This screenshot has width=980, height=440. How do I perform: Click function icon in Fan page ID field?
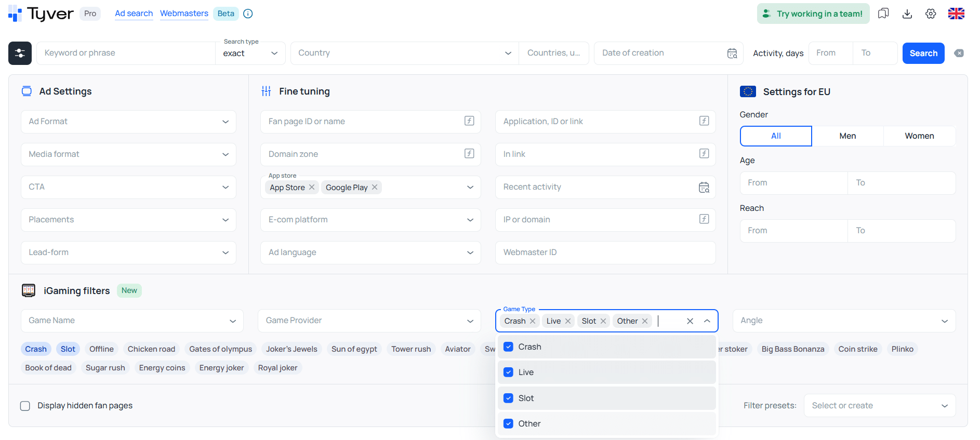469,121
